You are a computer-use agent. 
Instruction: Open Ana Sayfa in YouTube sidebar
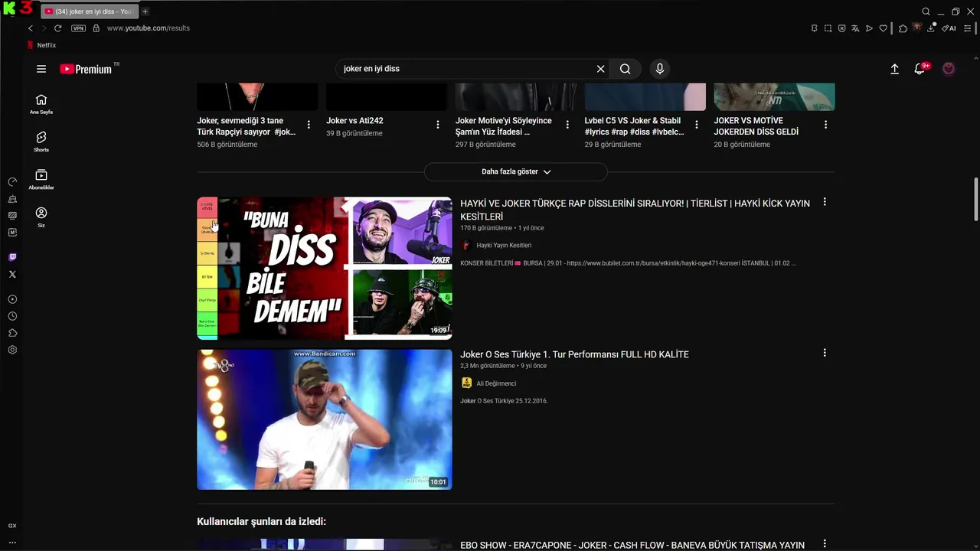click(41, 104)
